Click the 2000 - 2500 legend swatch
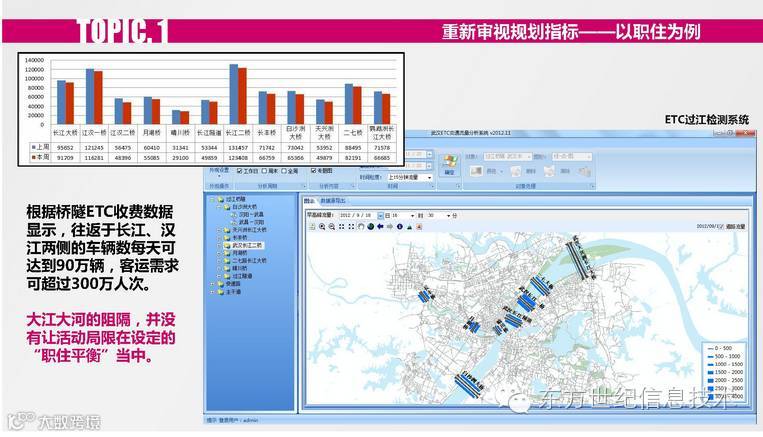 (x=710, y=380)
